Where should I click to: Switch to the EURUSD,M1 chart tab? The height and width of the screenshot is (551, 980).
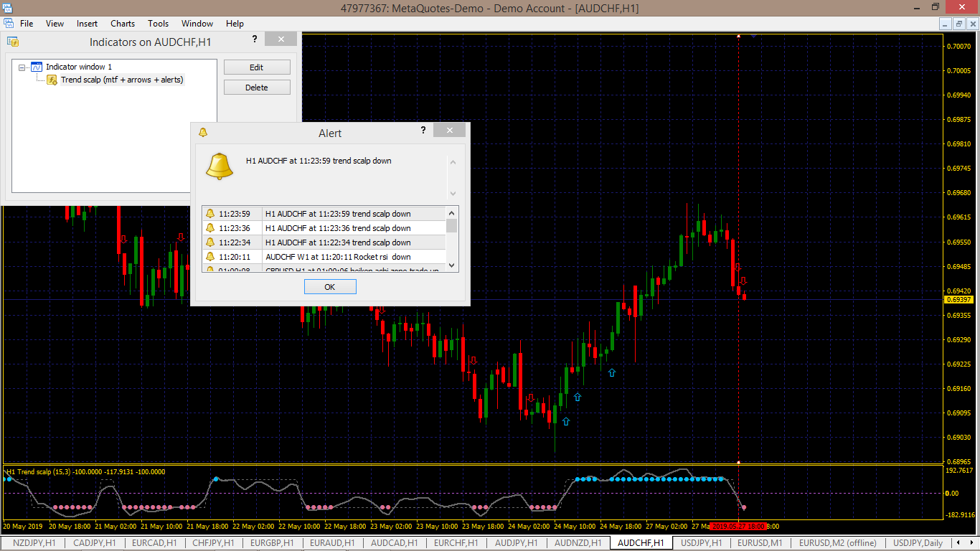click(760, 543)
